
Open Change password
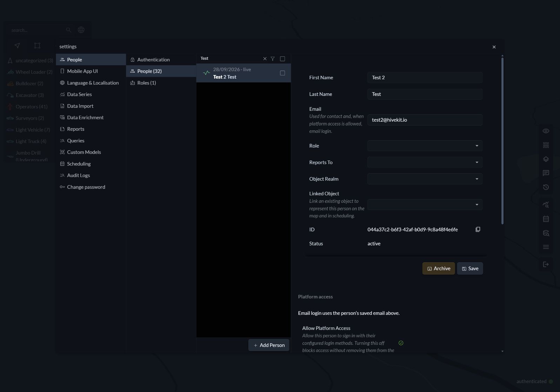[x=91, y=187]
